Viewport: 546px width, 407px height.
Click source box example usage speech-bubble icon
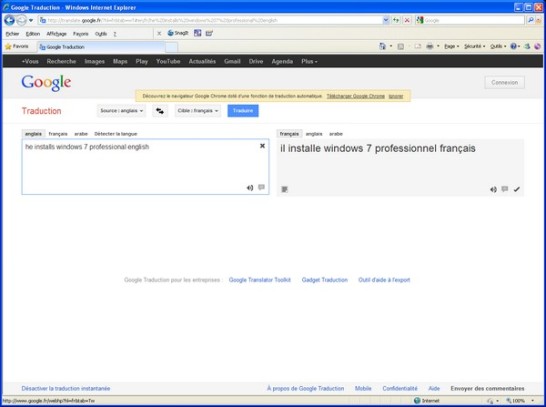tap(261, 188)
